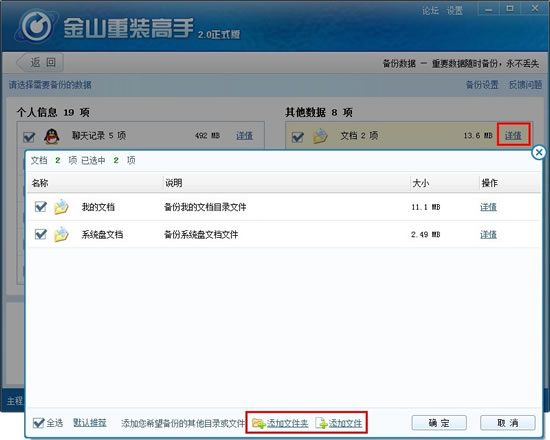Expand 详情 for 聊天记录 5 项
Screen dimensions: 550x440
click(x=244, y=135)
